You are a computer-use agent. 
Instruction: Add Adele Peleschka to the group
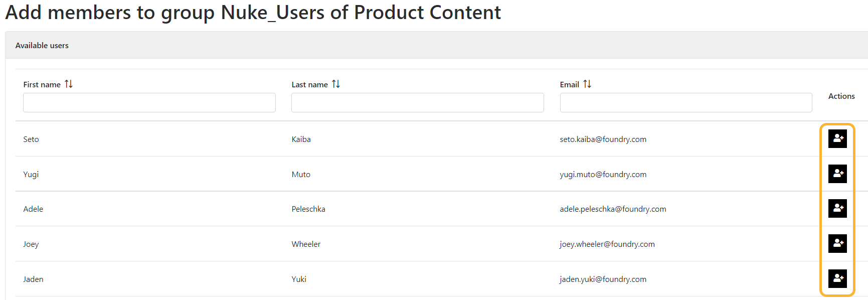(837, 208)
